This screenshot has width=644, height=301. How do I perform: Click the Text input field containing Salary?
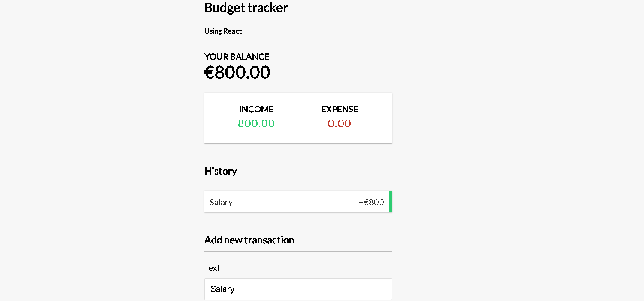pos(298,289)
